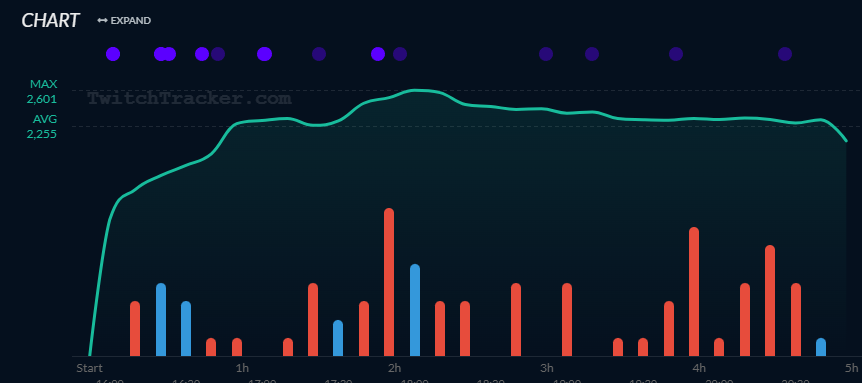
Task: Click the AVG 2,255 label
Action: (x=43, y=126)
